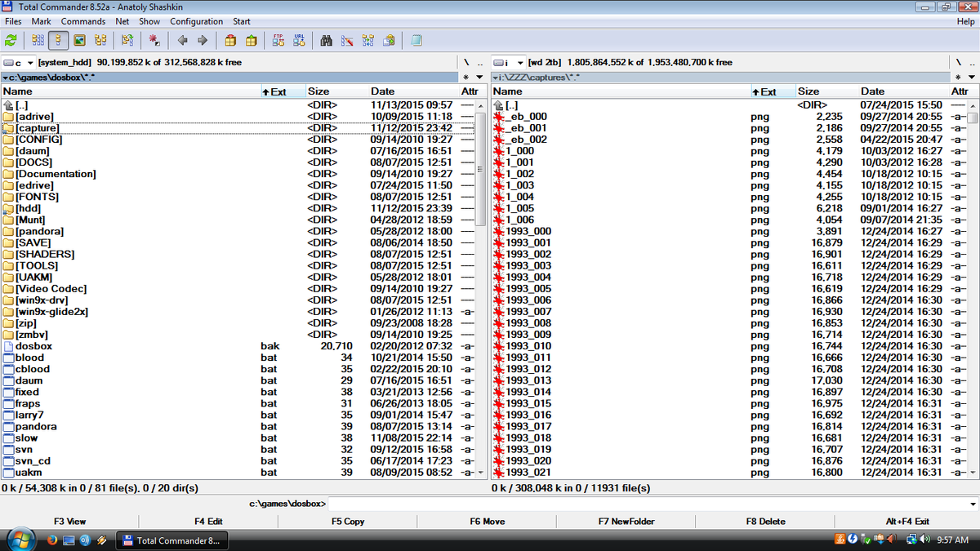Sort left panel by Ext column
This screenshot has width=980, height=551.
click(283, 91)
